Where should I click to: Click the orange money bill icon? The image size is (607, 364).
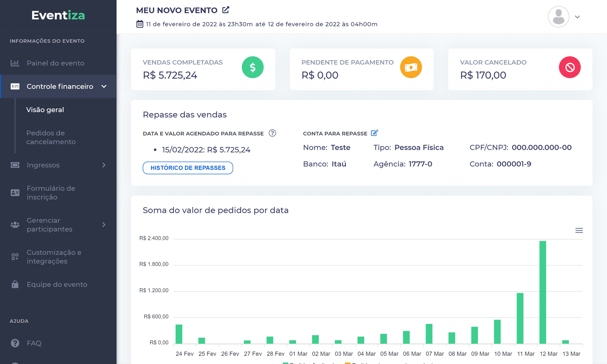tap(411, 67)
